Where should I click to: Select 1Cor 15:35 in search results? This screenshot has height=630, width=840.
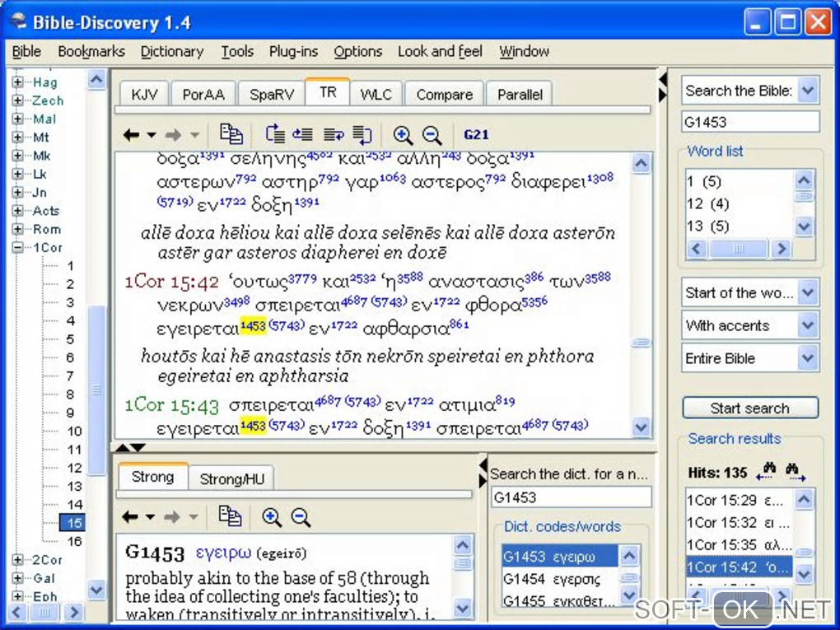tap(739, 545)
